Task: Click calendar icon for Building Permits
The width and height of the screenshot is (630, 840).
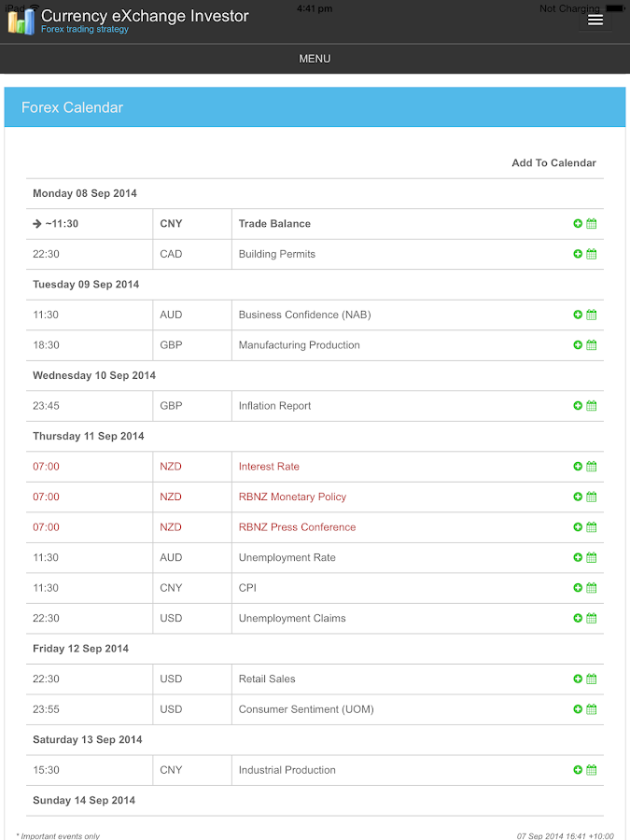Action: coord(592,254)
